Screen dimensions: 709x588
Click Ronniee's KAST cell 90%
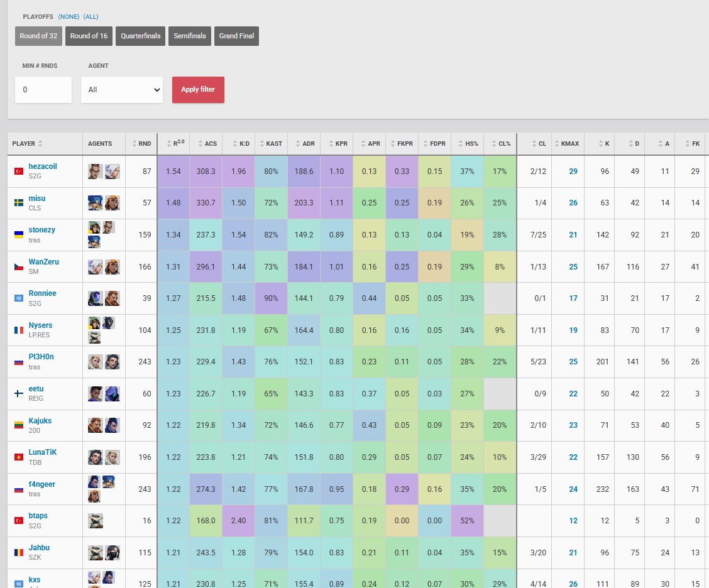tap(271, 298)
